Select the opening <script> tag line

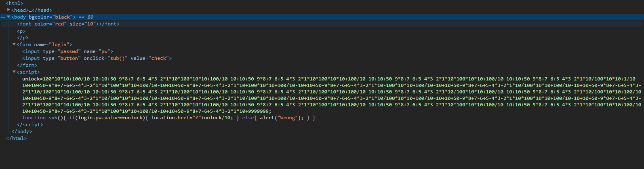(x=28, y=72)
